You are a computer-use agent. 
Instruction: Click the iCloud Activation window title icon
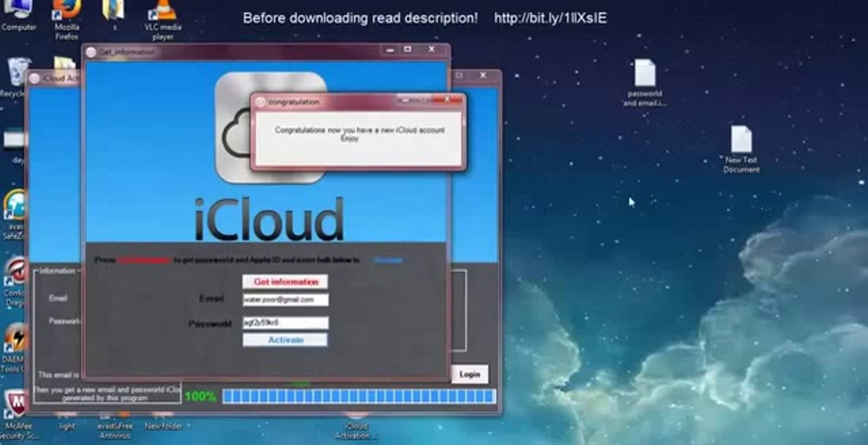[34, 78]
